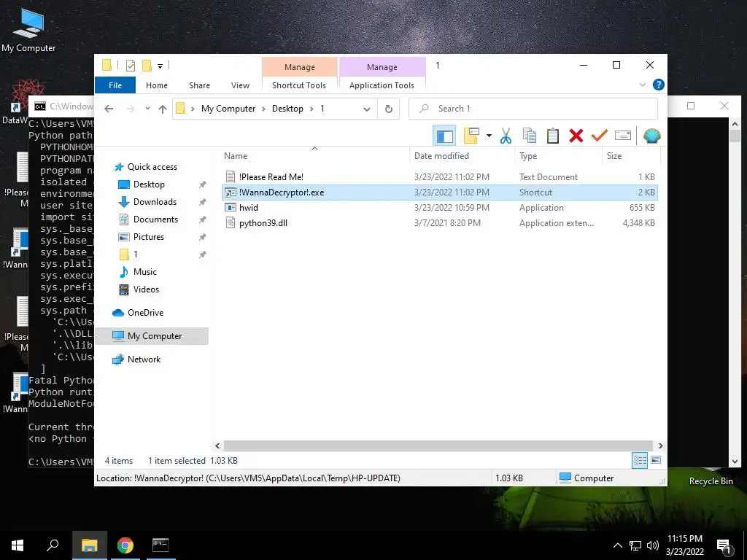747x560 pixels.
Task: Open Google Chrome from the taskbar
Action: click(x=125, y=545)
